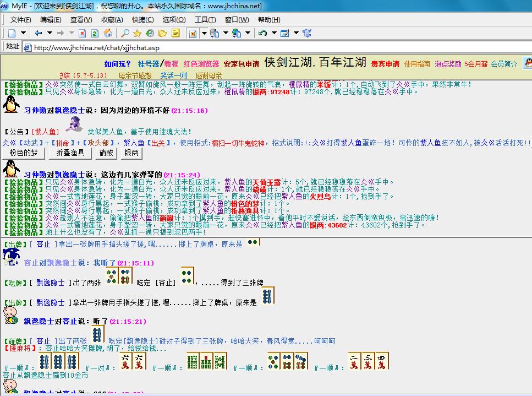Image resolution: width=532 pixels, height=396 pixels.
Task: Click the 折叠渔具 item button
Action: coord(70,153)
